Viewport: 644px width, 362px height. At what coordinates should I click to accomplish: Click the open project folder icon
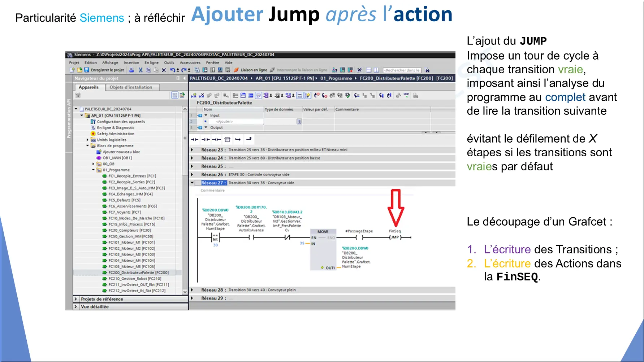(79, 70)
